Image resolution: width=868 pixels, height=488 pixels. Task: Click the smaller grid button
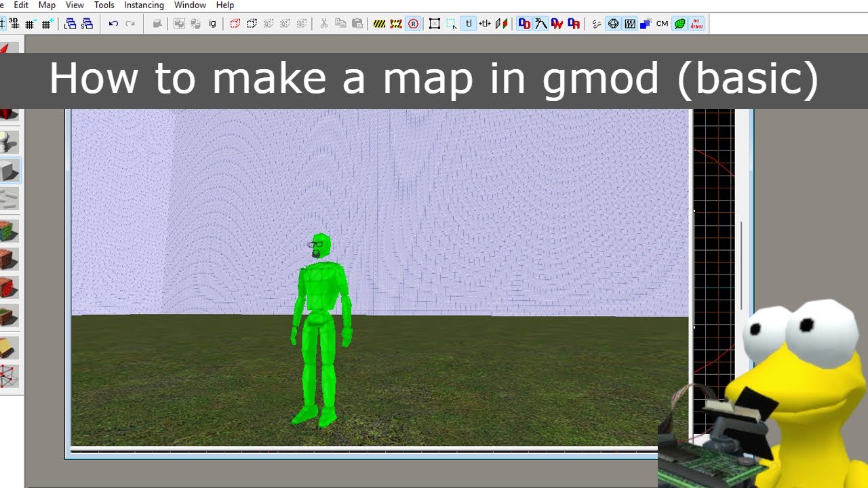click(x=30, y=24)
